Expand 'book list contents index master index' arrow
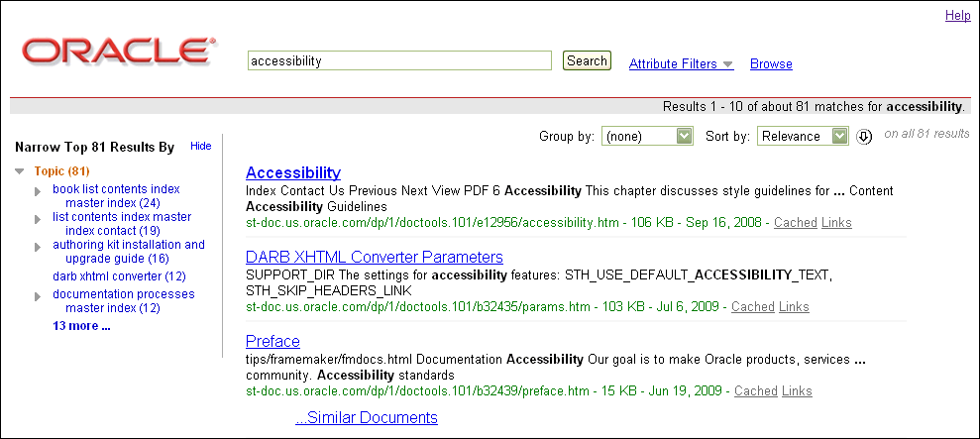Viewport: 980px width, 439px height. click(38, 190)
